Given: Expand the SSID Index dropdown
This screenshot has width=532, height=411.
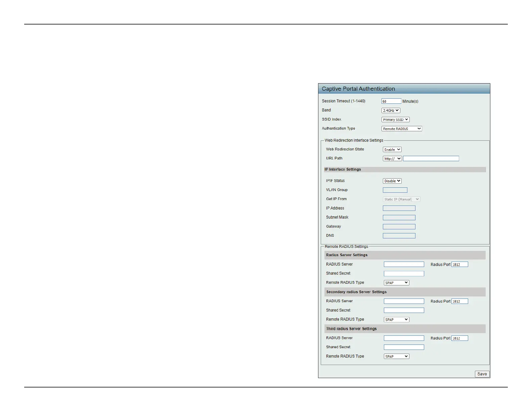Looking at the screenshot, I should (x=395, y=120).
